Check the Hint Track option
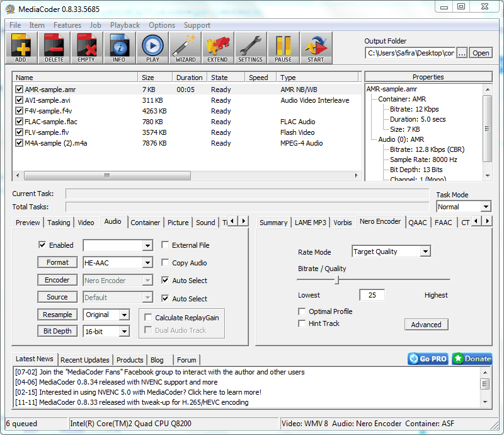Screen dimensions: 504x435 click(302, 323)
